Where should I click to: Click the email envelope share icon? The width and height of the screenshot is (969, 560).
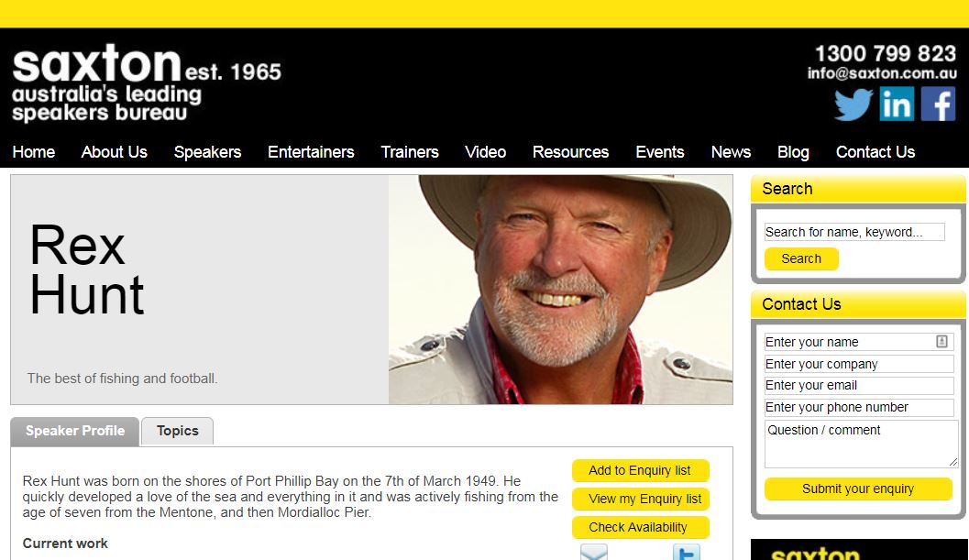594,552
